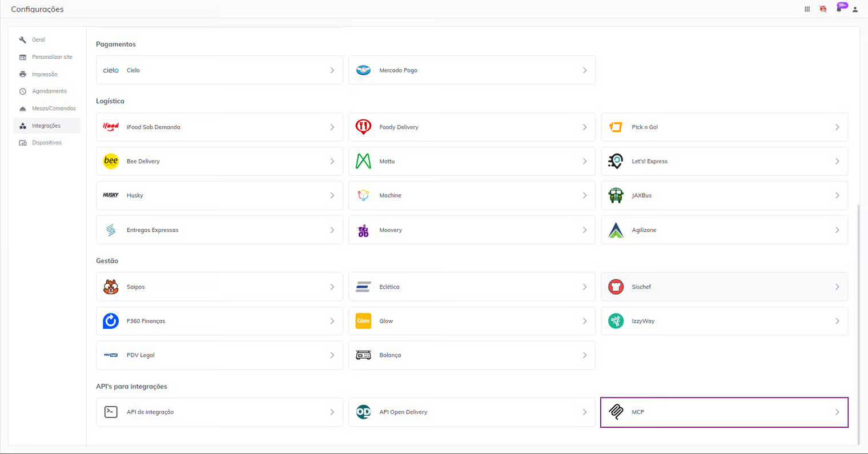Click the IzzyWay green circle icon

pyautogui.click(x=616, y=321)
